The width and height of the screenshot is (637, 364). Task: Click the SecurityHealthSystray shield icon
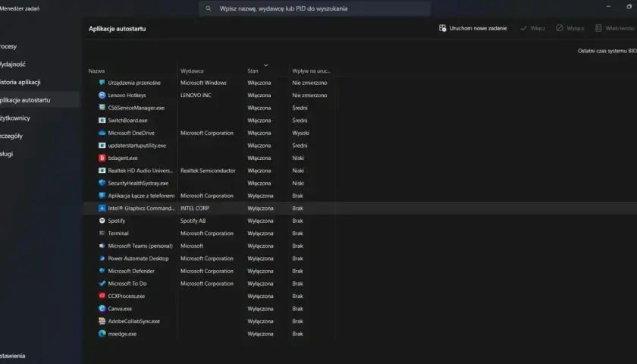pos(102,184)
